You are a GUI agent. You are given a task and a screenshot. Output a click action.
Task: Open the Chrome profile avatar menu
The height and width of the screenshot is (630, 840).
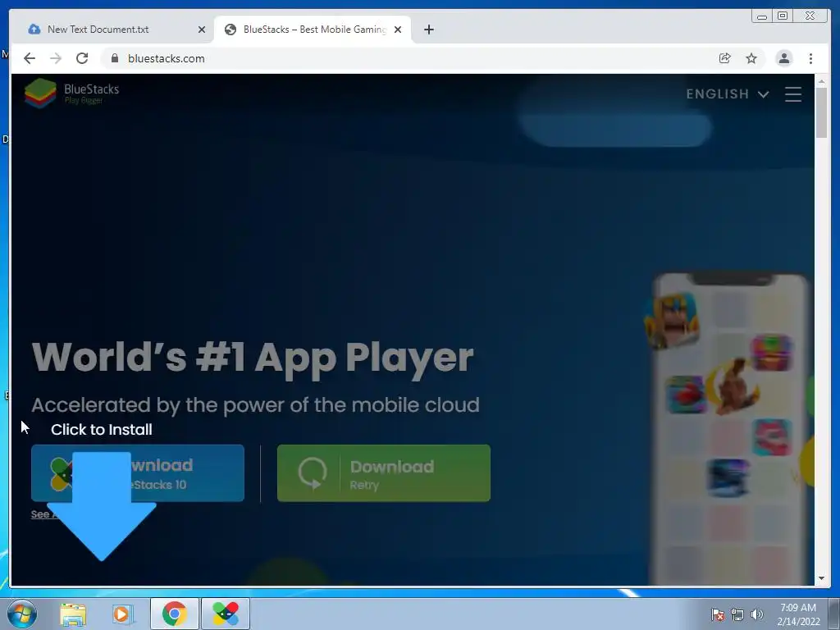783,58
